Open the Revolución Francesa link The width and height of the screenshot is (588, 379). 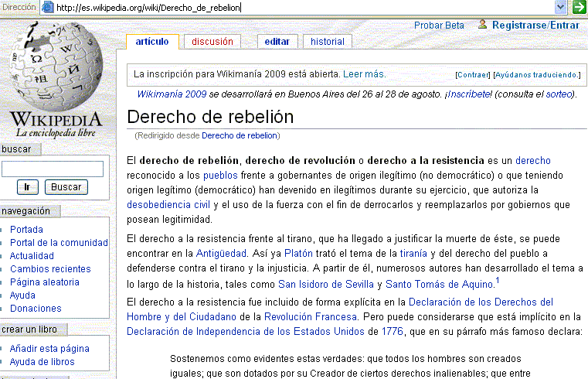click(311, 316)
